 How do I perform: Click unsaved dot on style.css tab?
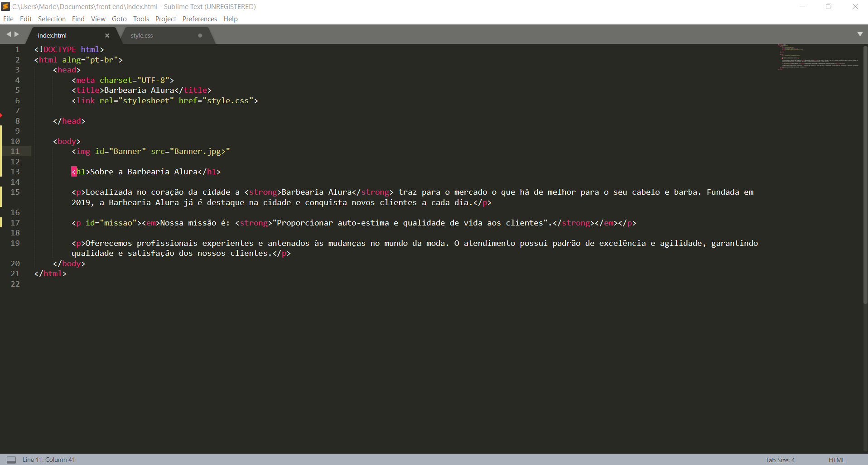click(200, 35)
